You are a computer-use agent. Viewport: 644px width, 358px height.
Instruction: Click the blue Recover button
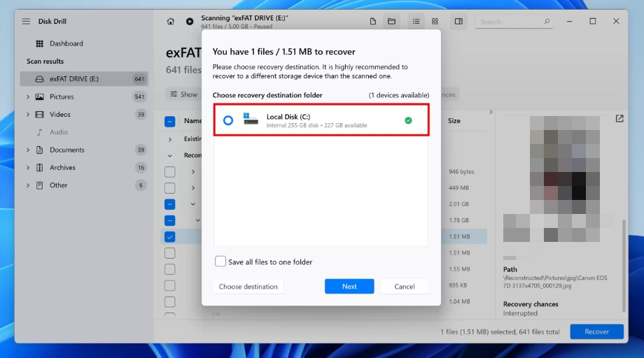(x=597, y=331)
